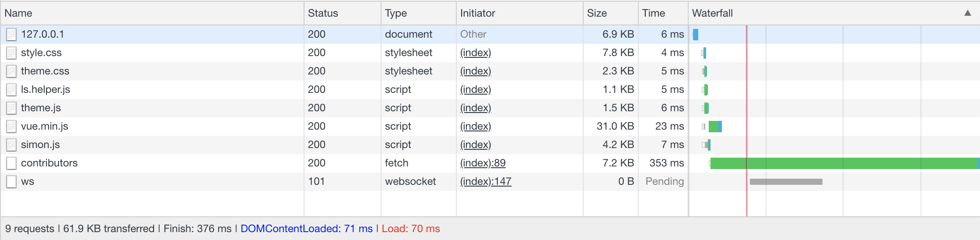Viewport: 980px width, 240px height.
Task: Click the Waterfall sort arrow
Action: pos(967,13)
